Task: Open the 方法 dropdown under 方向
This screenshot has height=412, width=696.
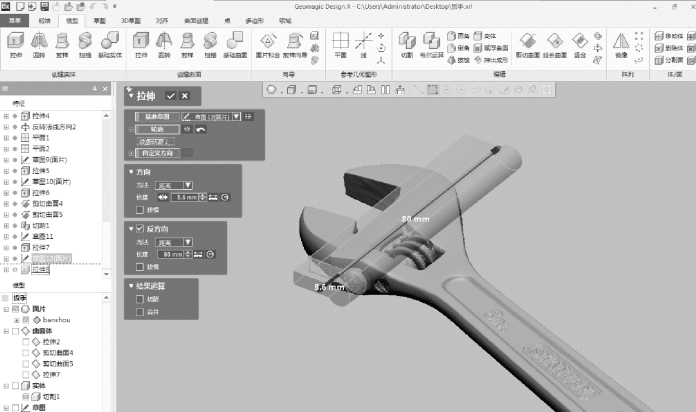Action: [188, 185]
